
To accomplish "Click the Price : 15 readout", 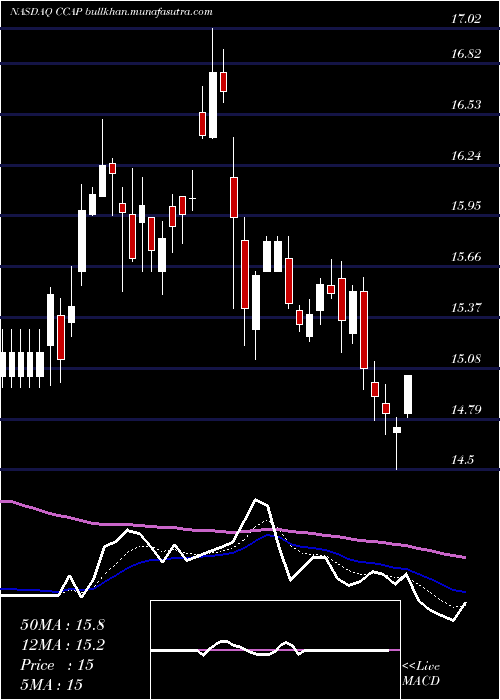I will click(x=57, y=665).
